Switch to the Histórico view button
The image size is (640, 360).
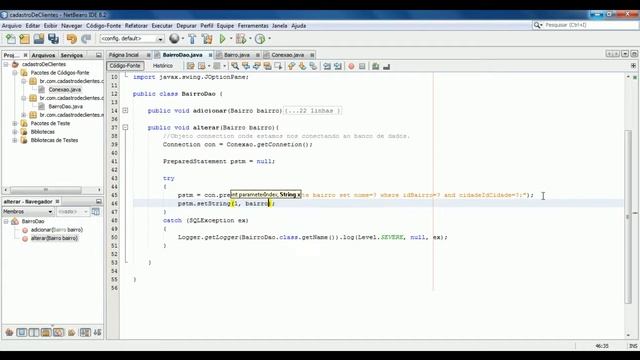tap(163, 66)
